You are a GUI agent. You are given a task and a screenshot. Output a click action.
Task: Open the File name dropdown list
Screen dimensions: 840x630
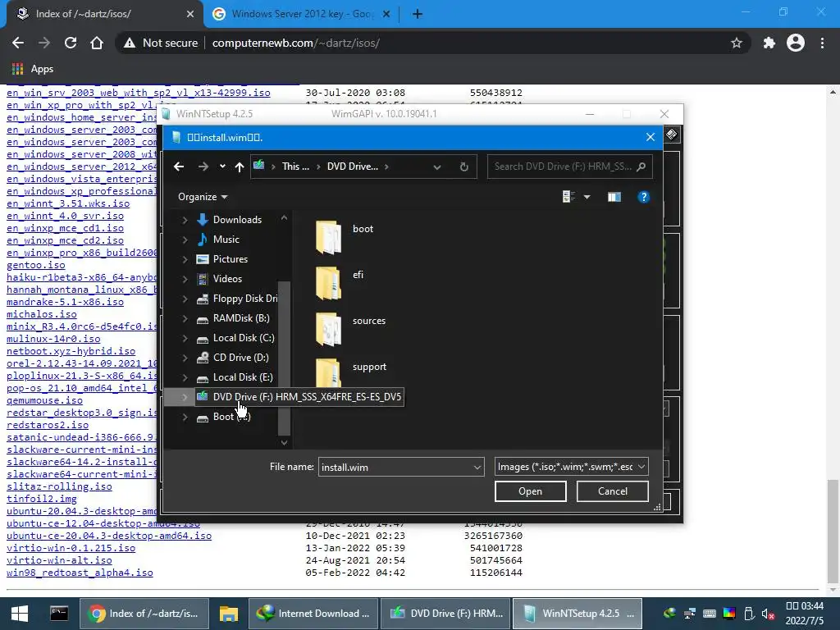pos(477,467)
